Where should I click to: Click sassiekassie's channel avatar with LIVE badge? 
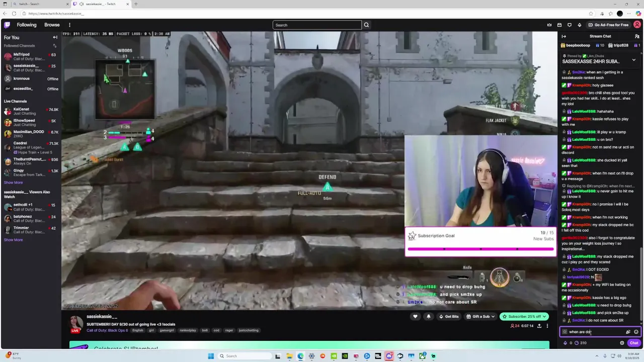point(76,324)
